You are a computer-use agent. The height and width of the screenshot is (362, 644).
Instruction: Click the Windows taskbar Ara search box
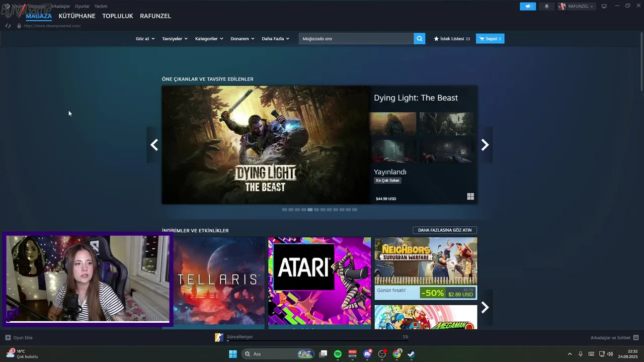click(x=277, y=354)
